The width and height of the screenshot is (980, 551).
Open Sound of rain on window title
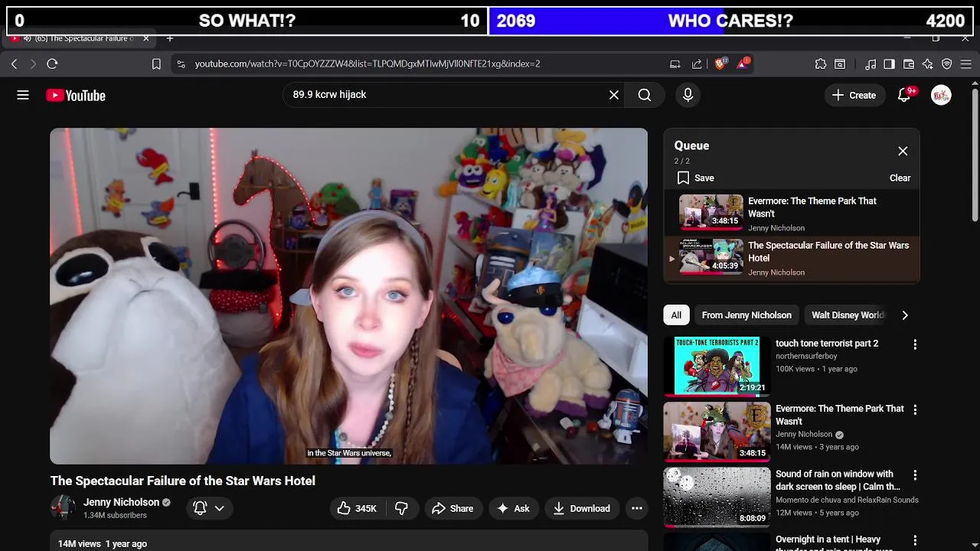[x=838, y=481]
